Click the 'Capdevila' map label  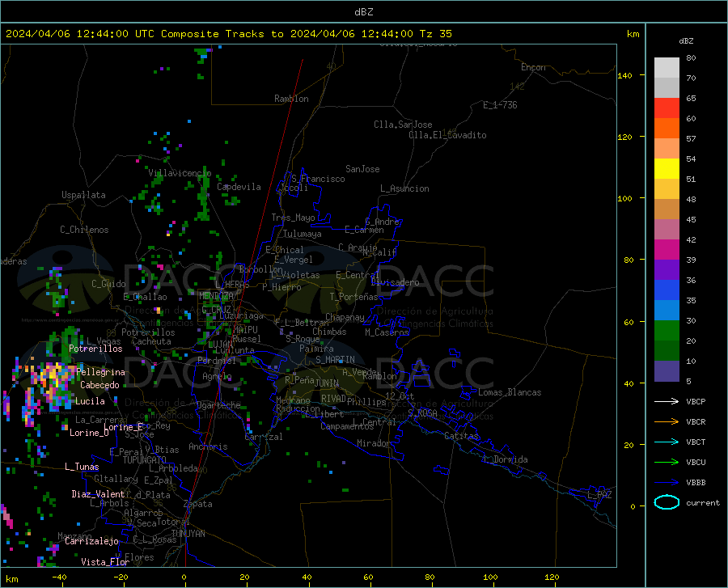pos(239,187)
